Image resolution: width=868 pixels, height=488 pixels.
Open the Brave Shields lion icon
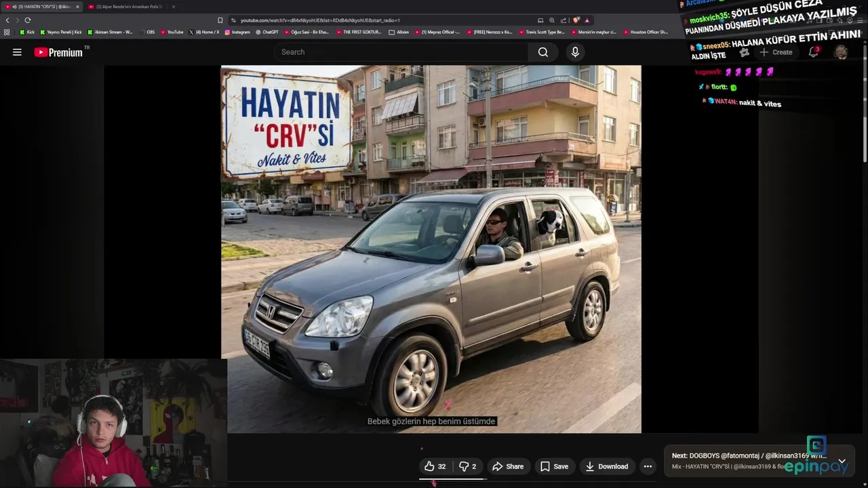click(x=576, y=20)
